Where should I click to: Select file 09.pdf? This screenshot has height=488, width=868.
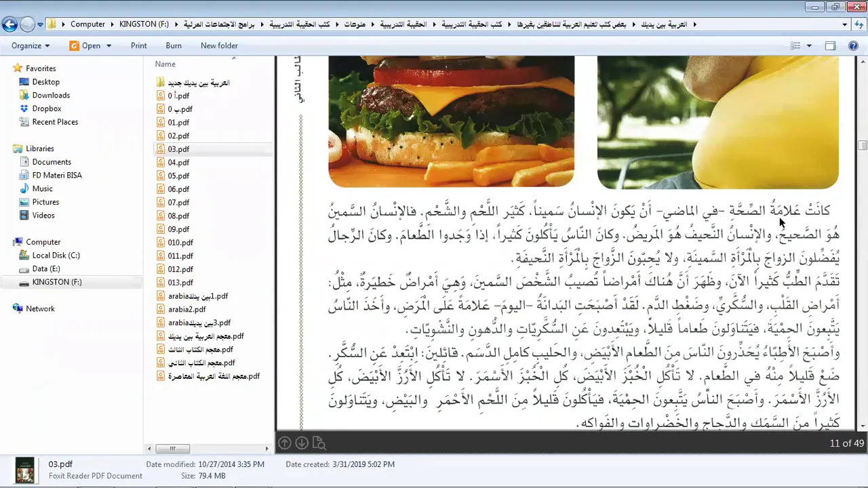coord(178,229)
